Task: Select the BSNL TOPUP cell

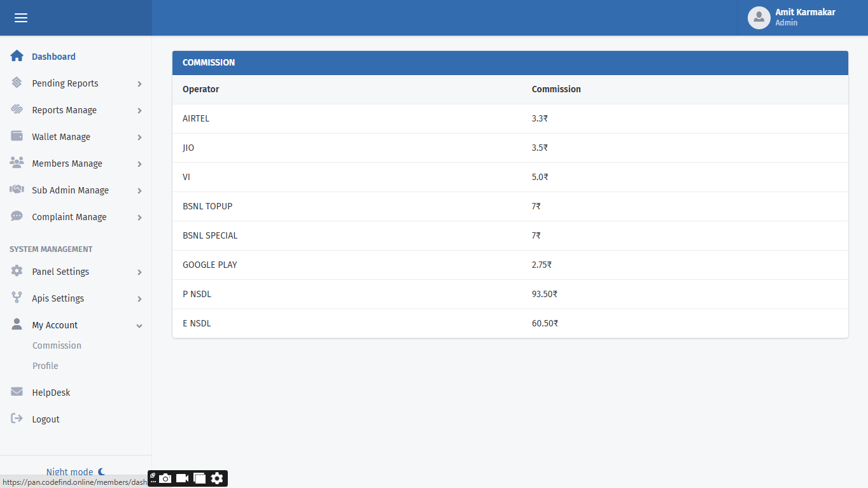Action: point(207,206)
